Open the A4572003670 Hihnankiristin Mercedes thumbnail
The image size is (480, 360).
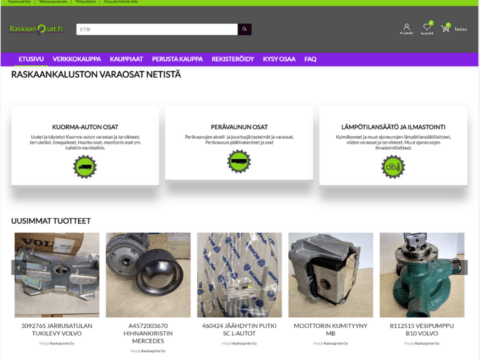click(148, 275)
